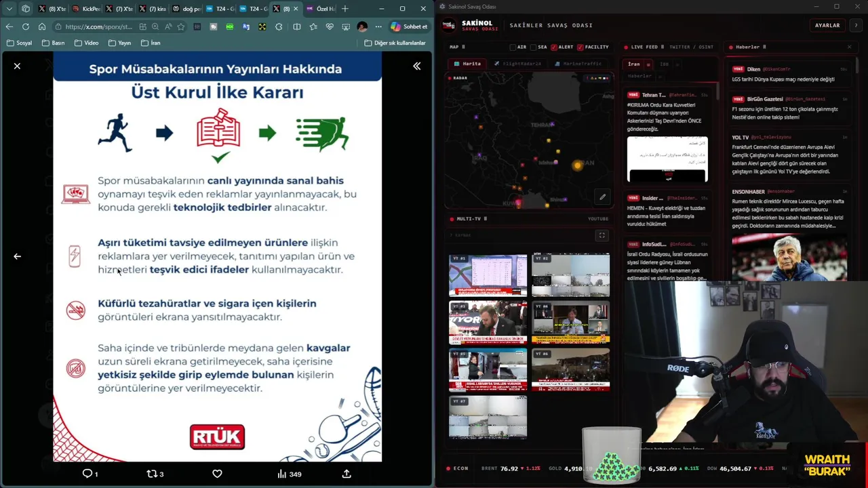Open the browser workspaces icon

26,9
